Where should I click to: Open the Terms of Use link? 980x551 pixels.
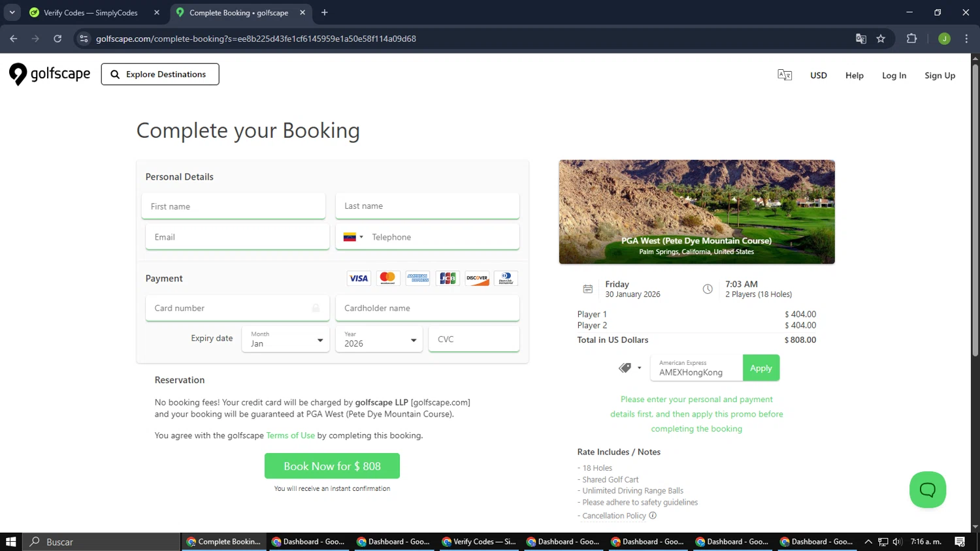pyautogui.click(x=290, y=435)
